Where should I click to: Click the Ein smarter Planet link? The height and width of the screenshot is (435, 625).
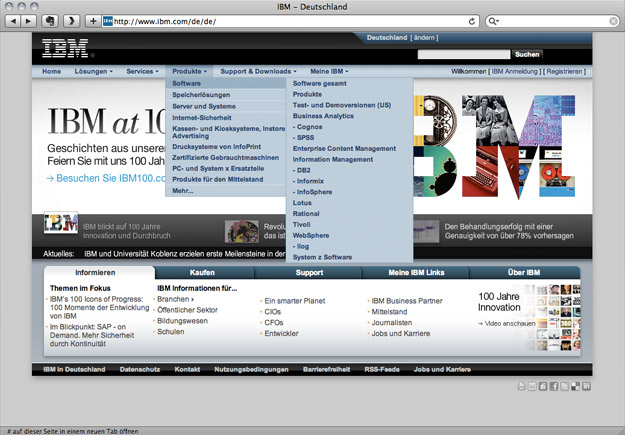tap(295, 301)
